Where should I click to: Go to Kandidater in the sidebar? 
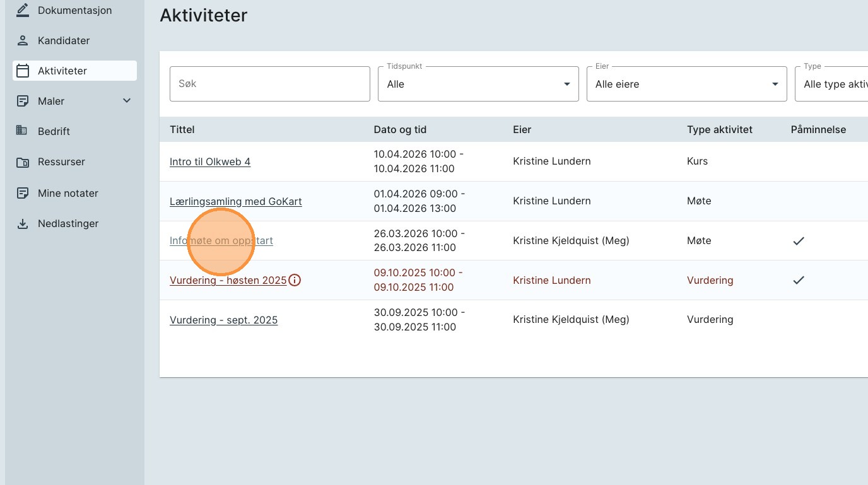[x=64, y=40]
